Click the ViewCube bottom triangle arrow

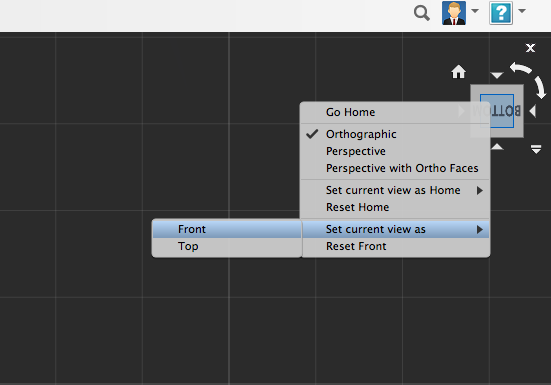(497, 146)
